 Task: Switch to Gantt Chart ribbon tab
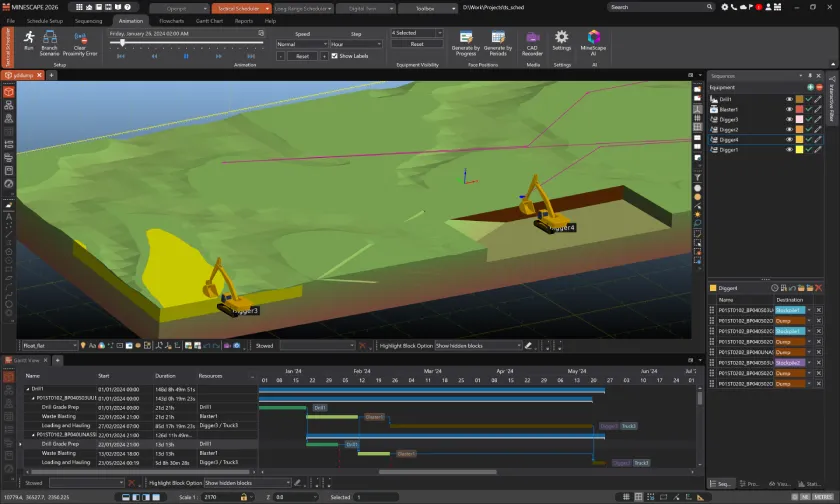209,21
